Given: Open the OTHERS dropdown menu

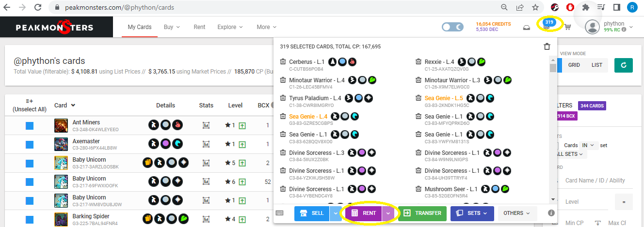Looking at the screenshot, I should pos(517,213).
